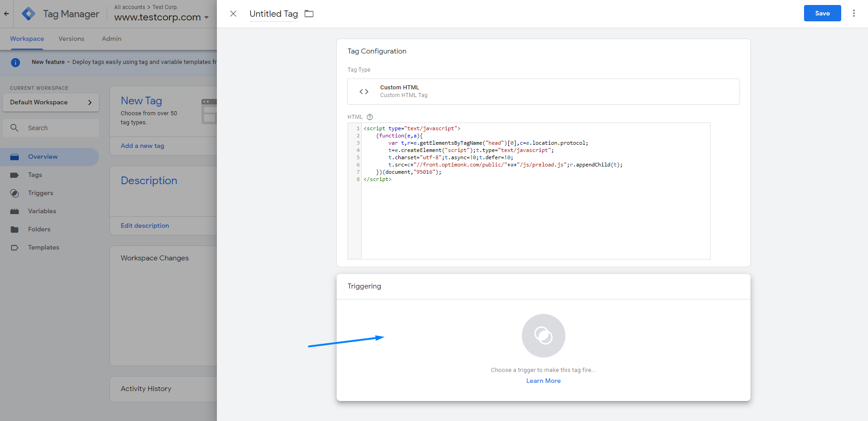Click the Variables brick icon

15,211
